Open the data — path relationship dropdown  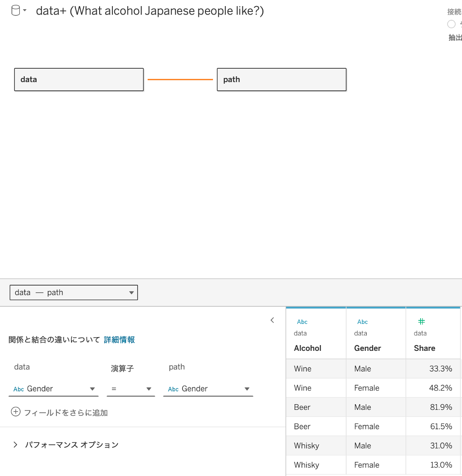pos(74,292)
